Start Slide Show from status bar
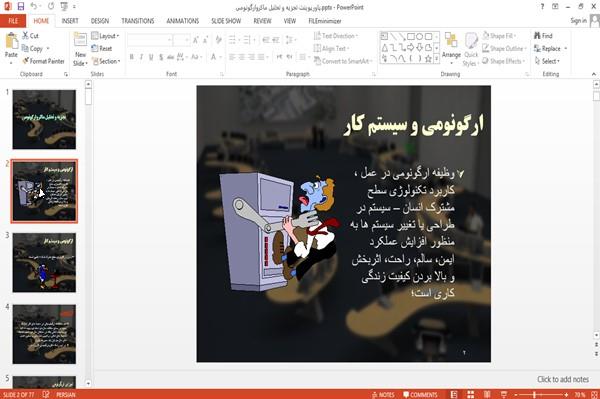 pyautogui.click(x=504, y=394)
